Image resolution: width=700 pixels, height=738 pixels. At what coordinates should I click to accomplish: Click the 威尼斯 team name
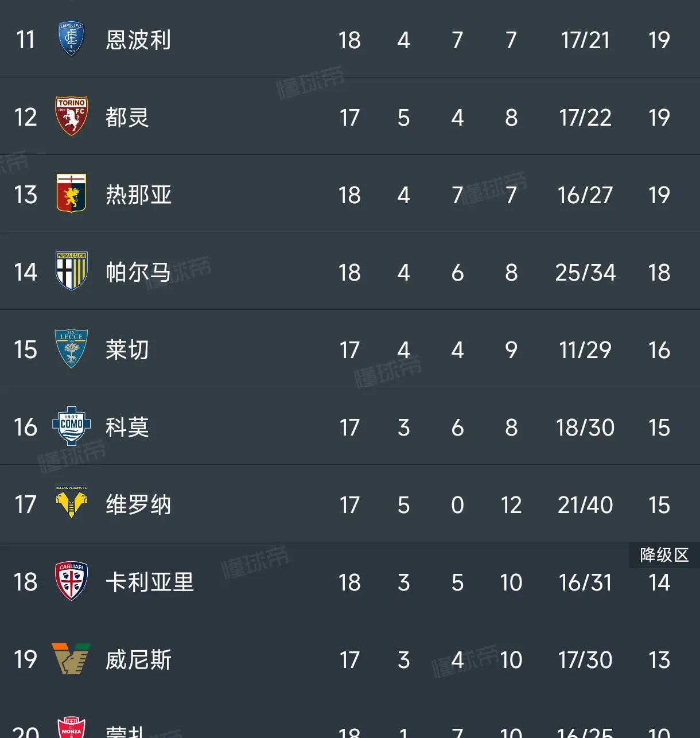pos(138,660)
